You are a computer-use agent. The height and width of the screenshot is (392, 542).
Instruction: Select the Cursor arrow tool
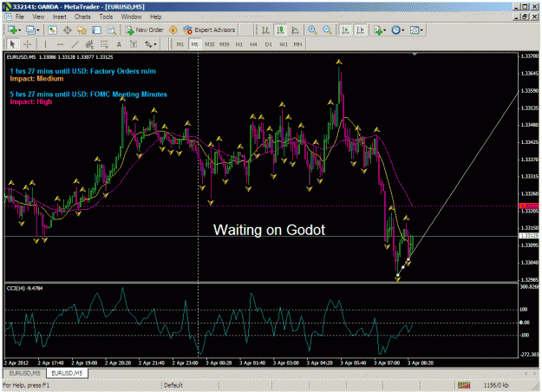tap(12, 44)
